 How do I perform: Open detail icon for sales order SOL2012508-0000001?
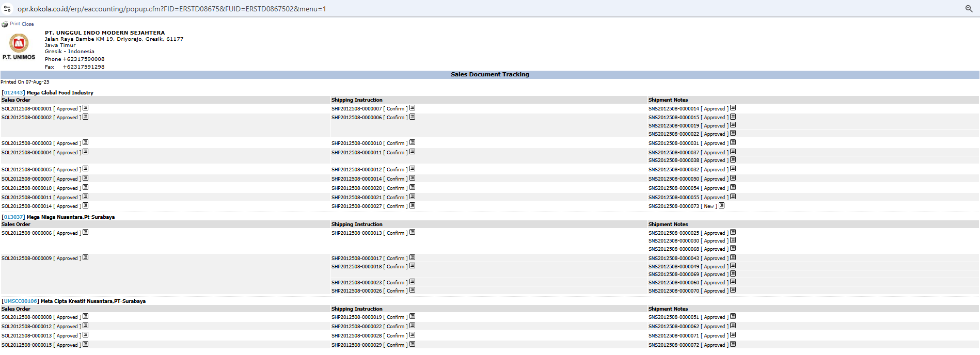coord(86,108)
